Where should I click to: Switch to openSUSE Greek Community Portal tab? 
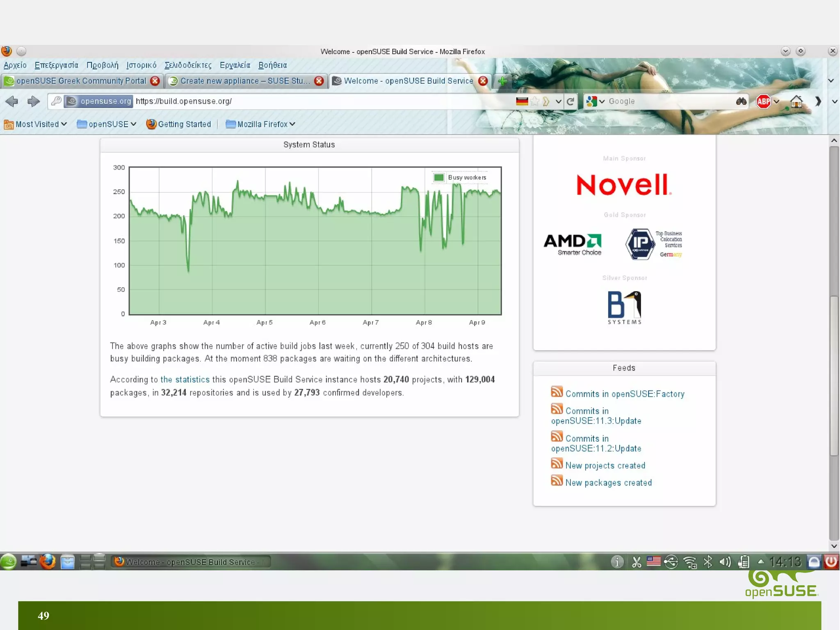(81, 81)
